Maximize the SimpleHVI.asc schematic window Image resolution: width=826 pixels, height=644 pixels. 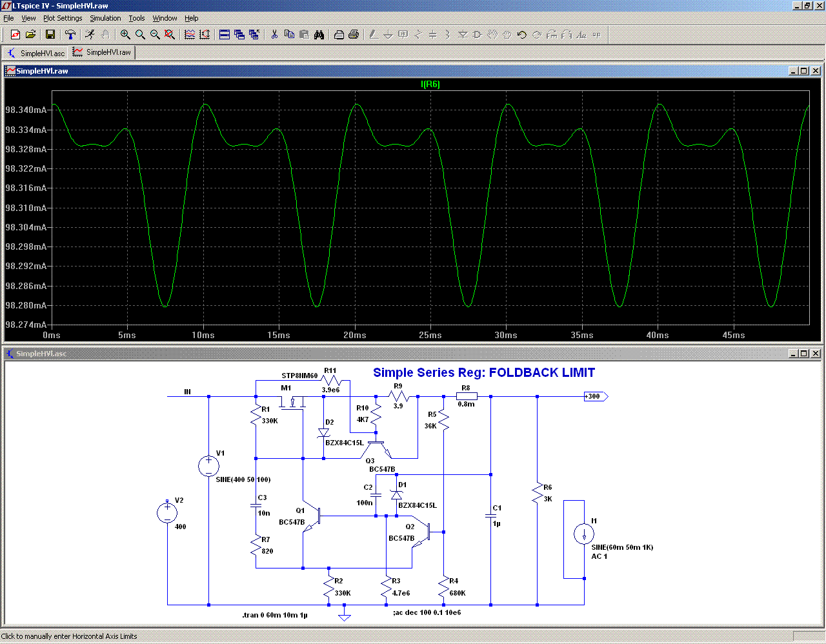coord(803,354)
